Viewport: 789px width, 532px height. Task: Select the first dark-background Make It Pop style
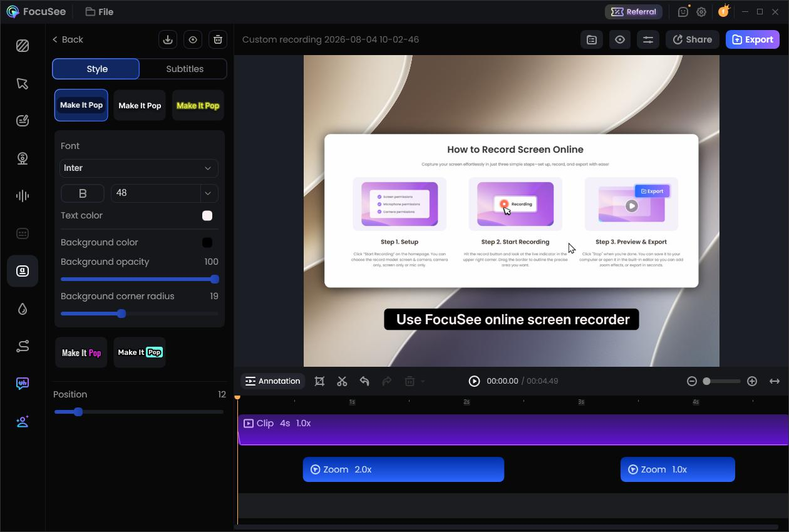click(x=81, y=105)
